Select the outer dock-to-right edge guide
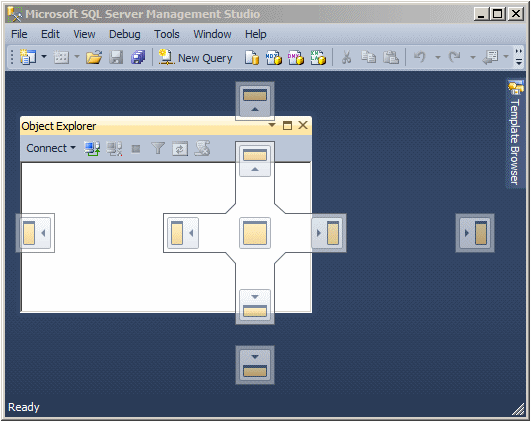Viewport: 531px width, 422px height. click(475, 233)
